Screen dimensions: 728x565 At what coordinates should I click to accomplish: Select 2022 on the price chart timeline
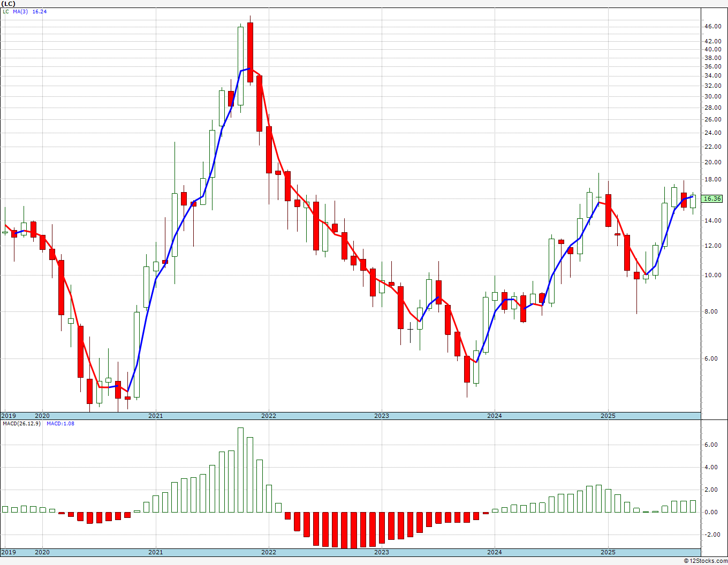pos(268,416)
